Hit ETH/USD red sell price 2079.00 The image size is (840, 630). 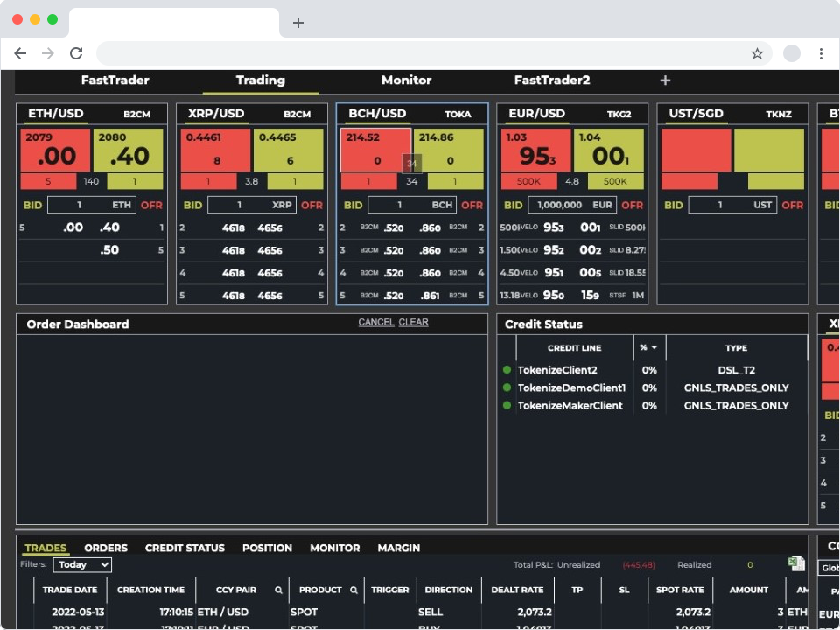click(x=55, y=150)
